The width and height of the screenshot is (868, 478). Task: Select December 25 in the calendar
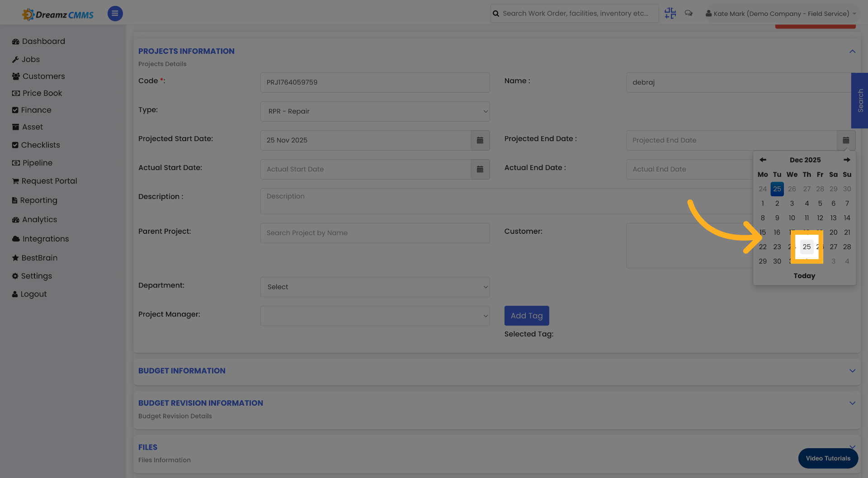coord(807,247)
